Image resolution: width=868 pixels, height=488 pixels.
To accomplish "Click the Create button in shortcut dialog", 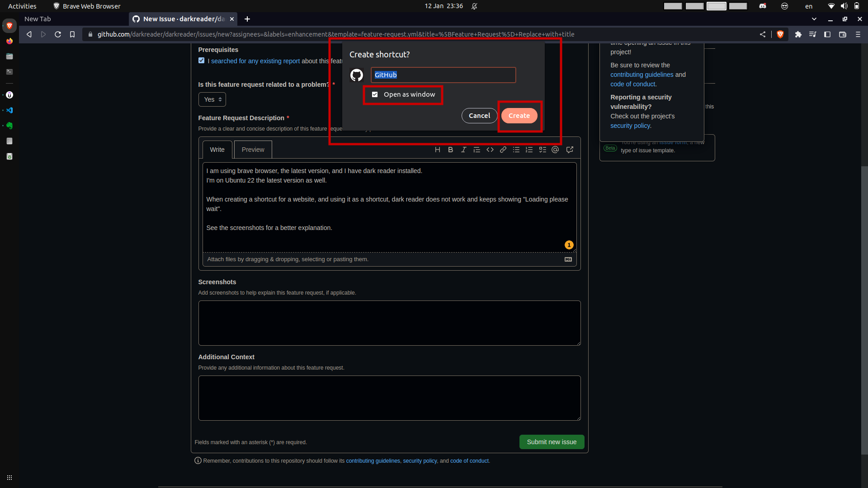I will pos(519,116).
